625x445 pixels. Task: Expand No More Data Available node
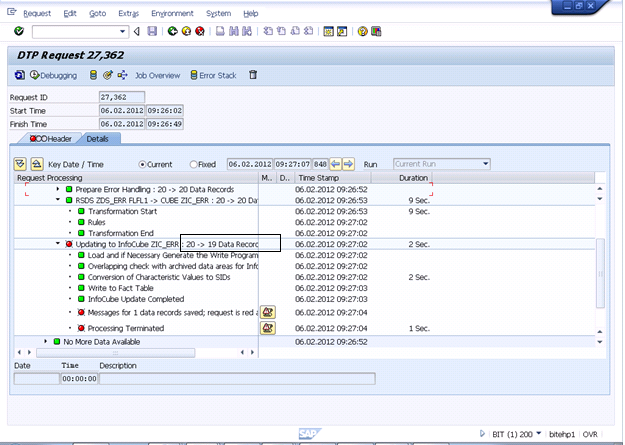click(45, 341)
